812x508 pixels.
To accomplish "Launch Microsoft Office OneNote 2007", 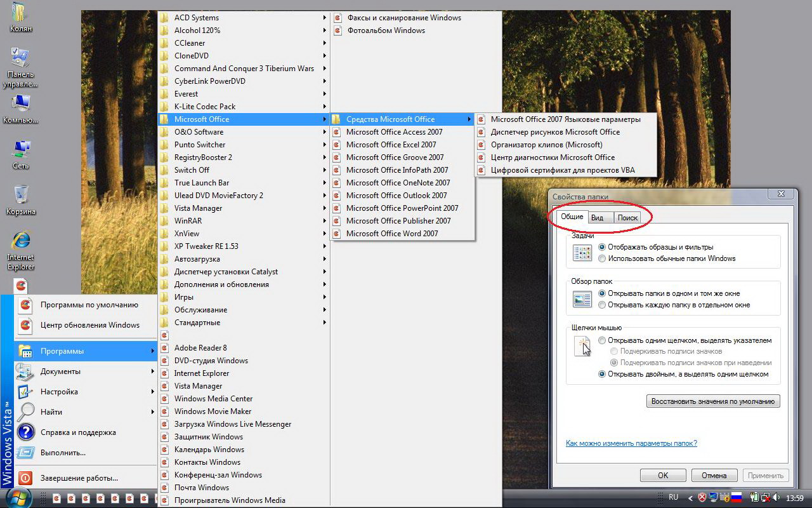I will point(403,183).
